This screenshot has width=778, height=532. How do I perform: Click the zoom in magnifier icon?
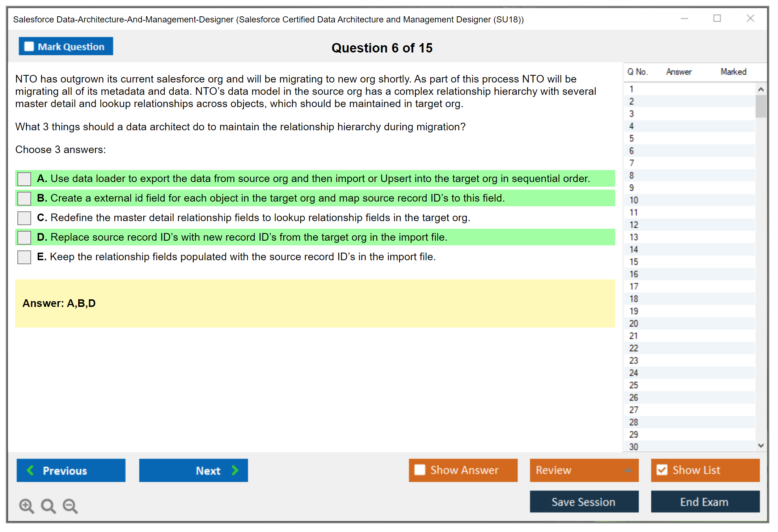coord(26,506)
